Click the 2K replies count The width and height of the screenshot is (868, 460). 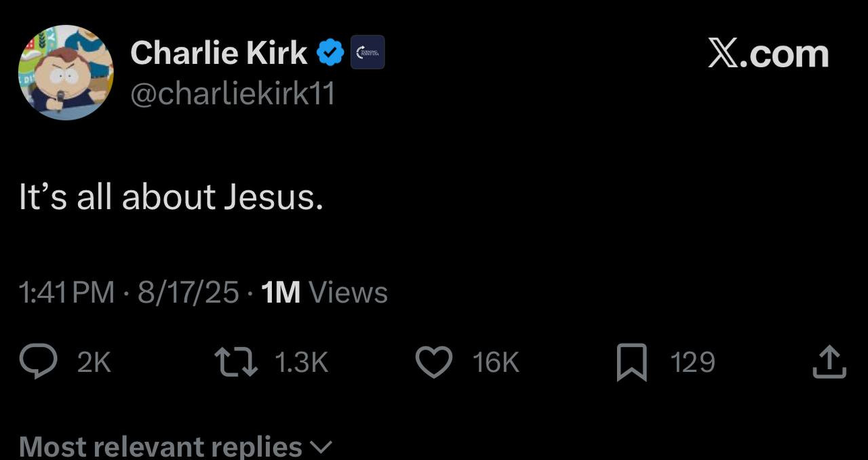[x=94, y=363]
